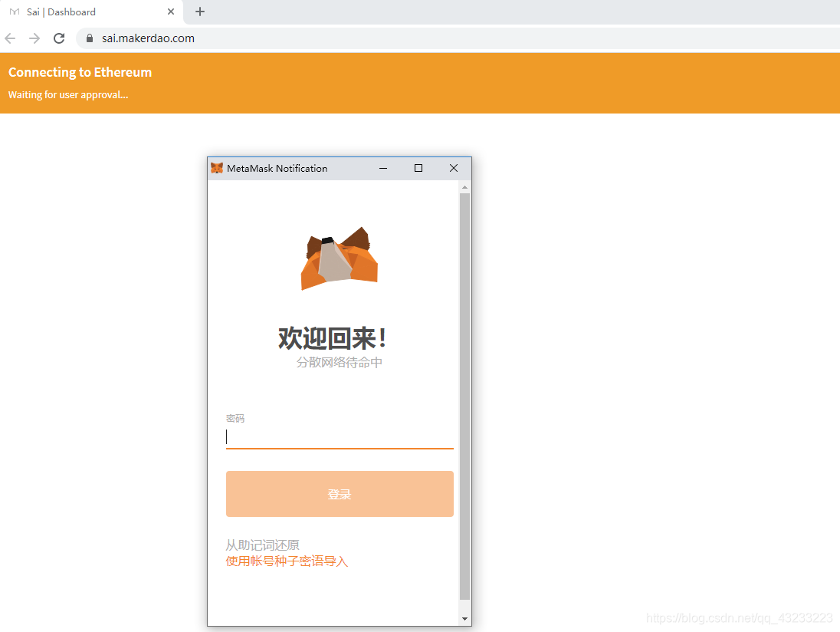Image resolution: width=840 pixels, height=632 pixels.
Task: Click the 从助记词还原 text
Action: [x=262, y=545]
